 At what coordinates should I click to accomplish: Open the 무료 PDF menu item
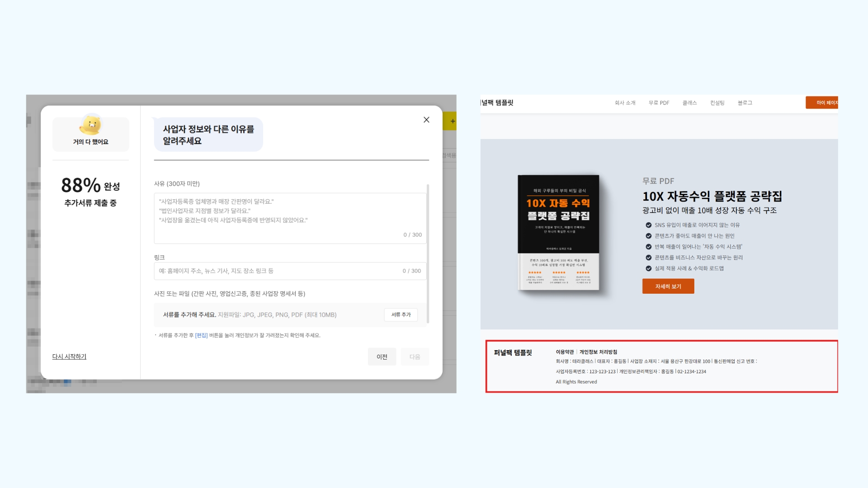point(659,103)
